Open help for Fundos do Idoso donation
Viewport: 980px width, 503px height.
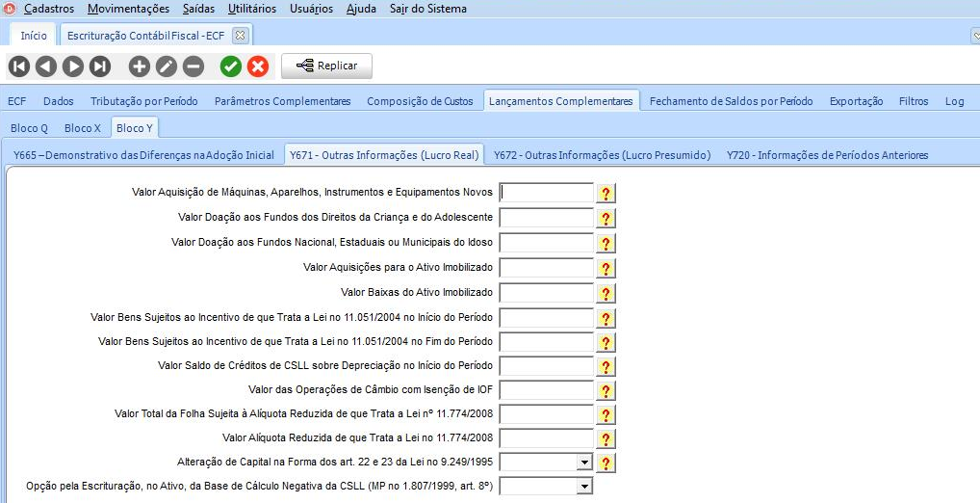606,244
